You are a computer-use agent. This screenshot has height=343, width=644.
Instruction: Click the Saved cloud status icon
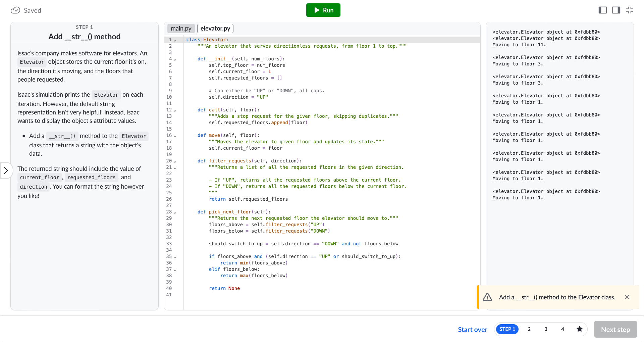[15, 10]
